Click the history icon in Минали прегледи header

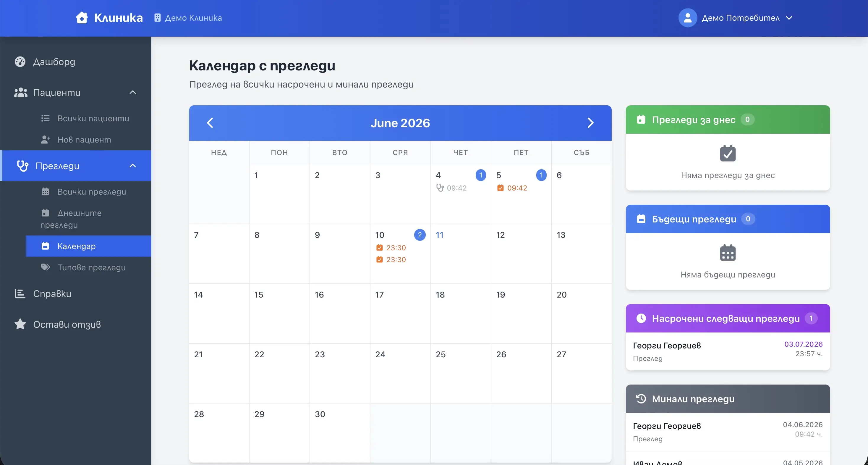pyautogui.click(x=641, y=399)
